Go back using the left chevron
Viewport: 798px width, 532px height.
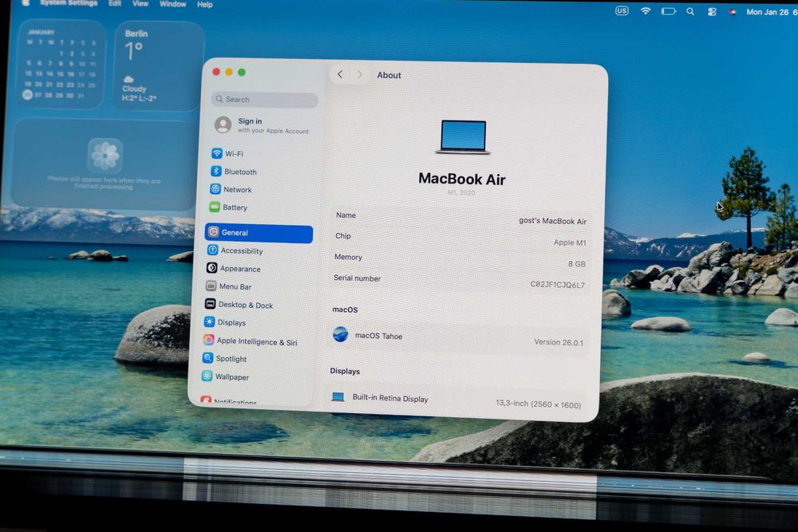[340, 74]
